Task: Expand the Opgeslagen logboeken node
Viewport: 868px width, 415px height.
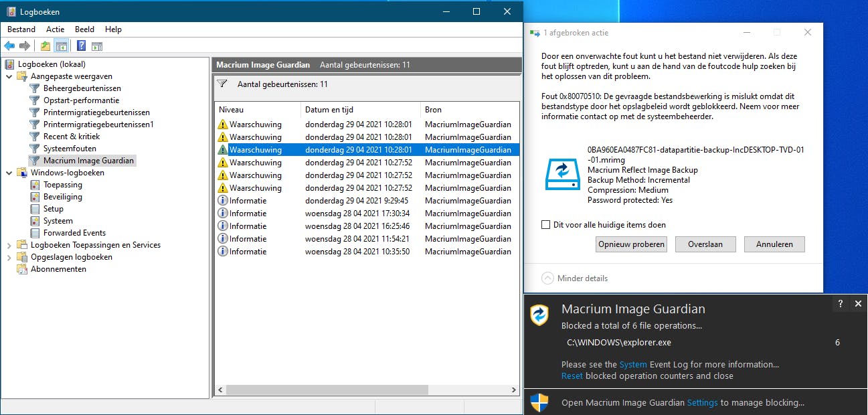Action: pyautogui.click(x=9, y=257)
